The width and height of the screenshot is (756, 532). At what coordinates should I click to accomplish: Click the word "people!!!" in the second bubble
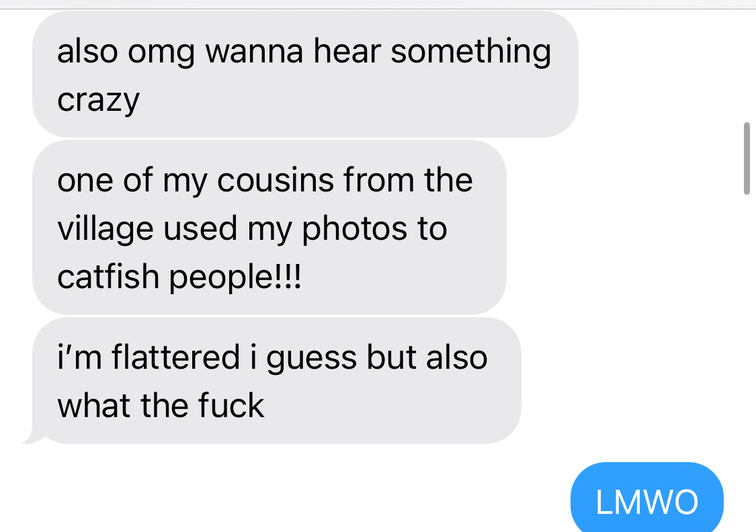click(x=235, y=277)
